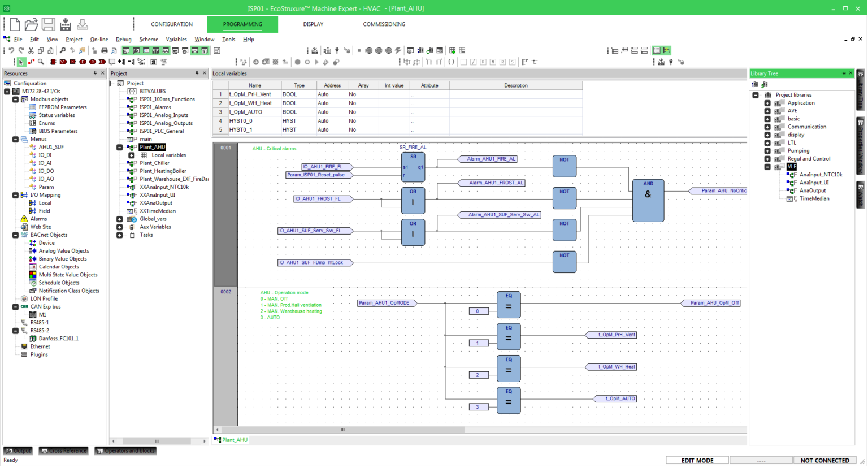Image resolution: width=868 pixels, height=468 pixels.
Task: Open the Cross Reference panel button
Action: click(x=63, y=450)
